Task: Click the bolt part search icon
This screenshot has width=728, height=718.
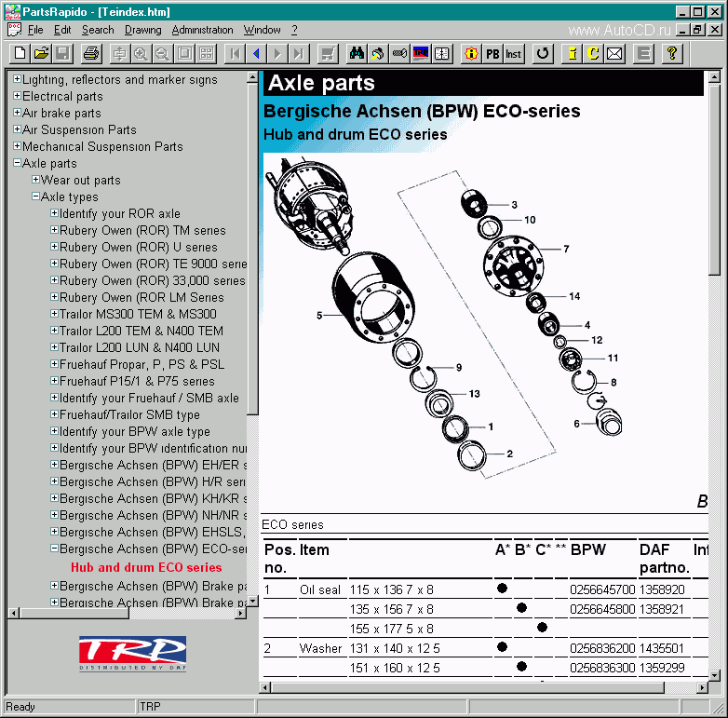Action: coord(399,54)
